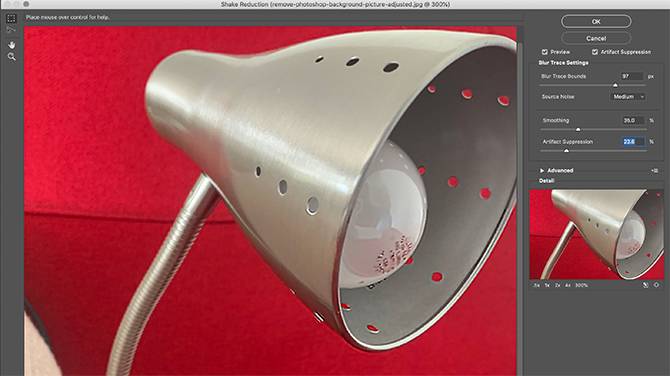Select the Blur Direction tool
This screenshot has height=376, width=670.
click(12, 29)
